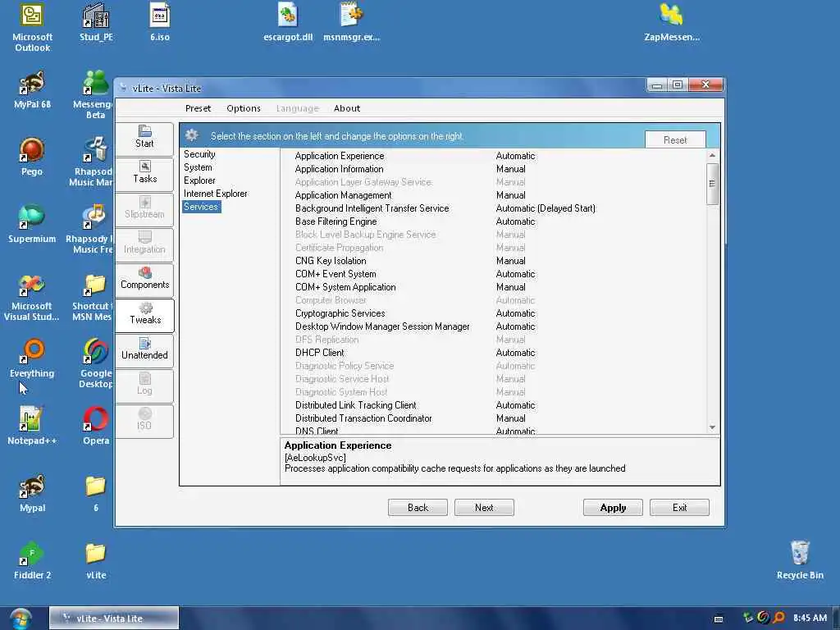Select the ISO section button

tap(144, 421)
